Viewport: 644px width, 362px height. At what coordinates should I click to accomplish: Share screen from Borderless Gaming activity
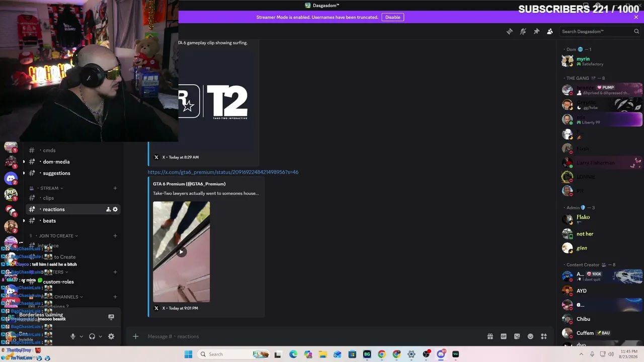[x=111, y=317]
